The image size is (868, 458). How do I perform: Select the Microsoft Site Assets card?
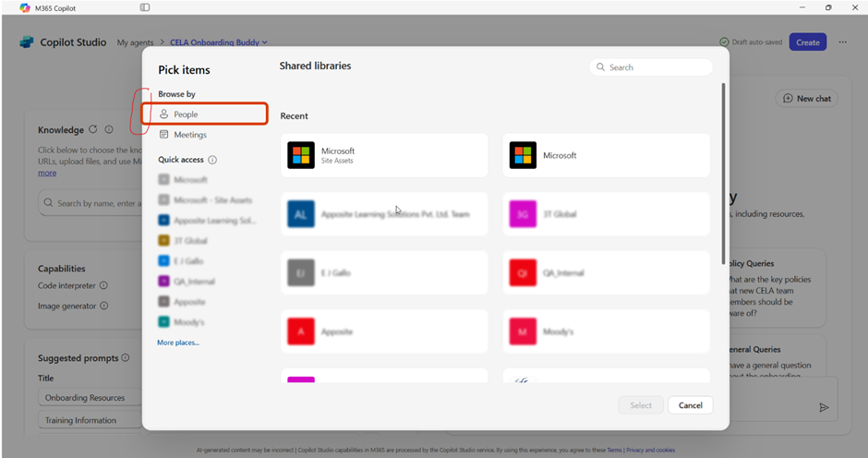[384, 155]
